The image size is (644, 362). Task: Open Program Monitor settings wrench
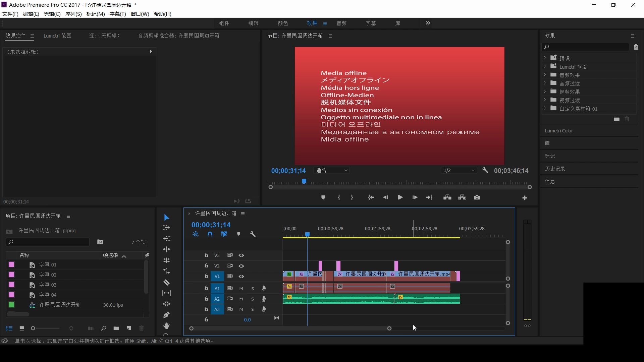click(x=485, y=170)
